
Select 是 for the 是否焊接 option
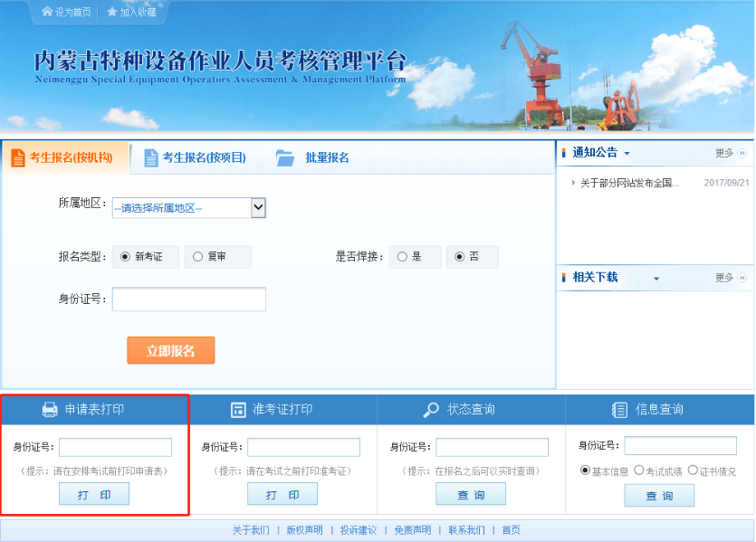(400, 256)
